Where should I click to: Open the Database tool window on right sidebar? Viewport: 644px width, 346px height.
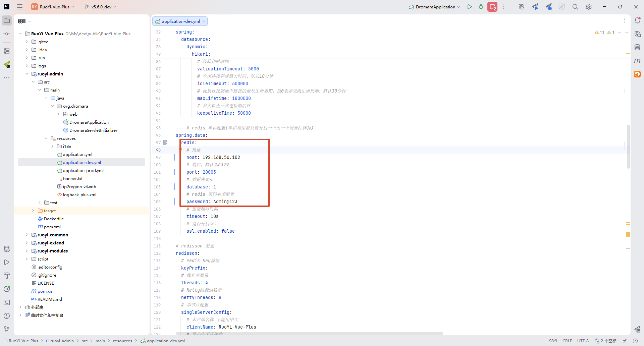point(637,47)
